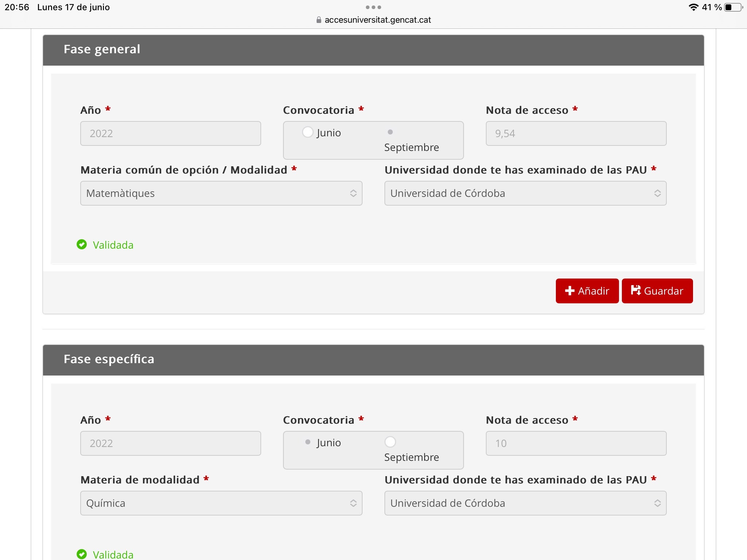Select Junio radio in Fase general
Image resolution: width=747 pixels, height=560 pixels.
pos(308,132)
